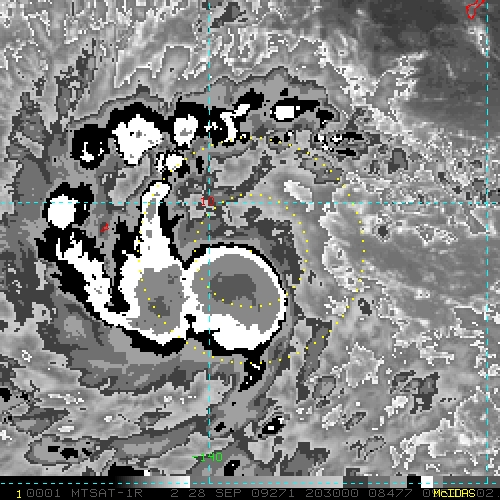Click the 203000 time stamp

332,493
